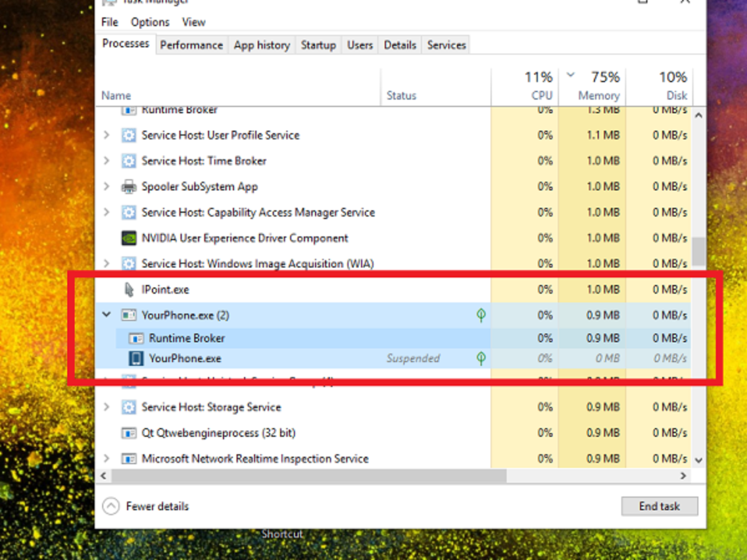Viewport: 747px width, 560px height.
Task: Click the YourPhone.exe (2) group icon
Action: pyautogui.click(x=128, y=315)
